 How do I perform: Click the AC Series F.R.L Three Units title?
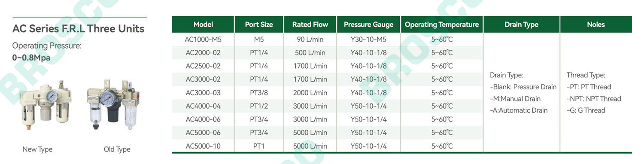coord(79,29)
